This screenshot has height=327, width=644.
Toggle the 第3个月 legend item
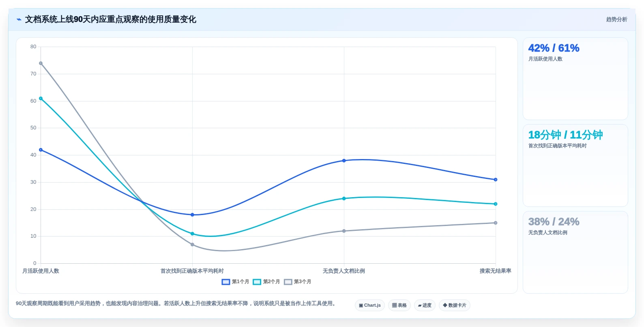pos(297,282)
